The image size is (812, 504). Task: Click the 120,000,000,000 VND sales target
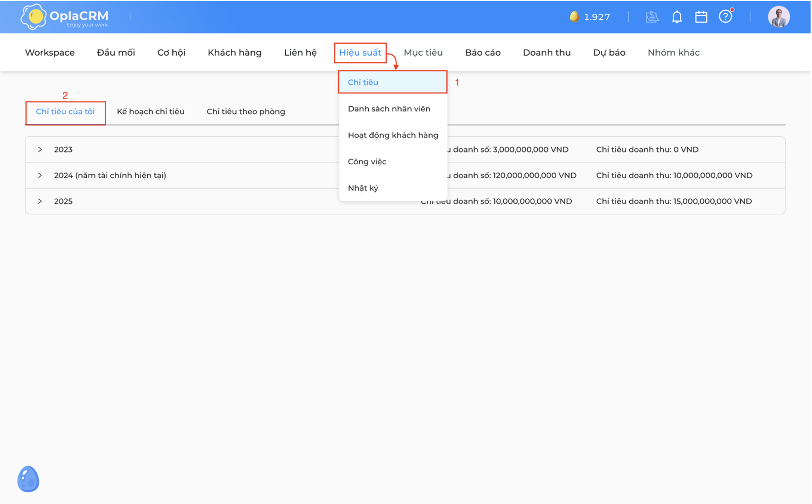(x=534, y=176)
